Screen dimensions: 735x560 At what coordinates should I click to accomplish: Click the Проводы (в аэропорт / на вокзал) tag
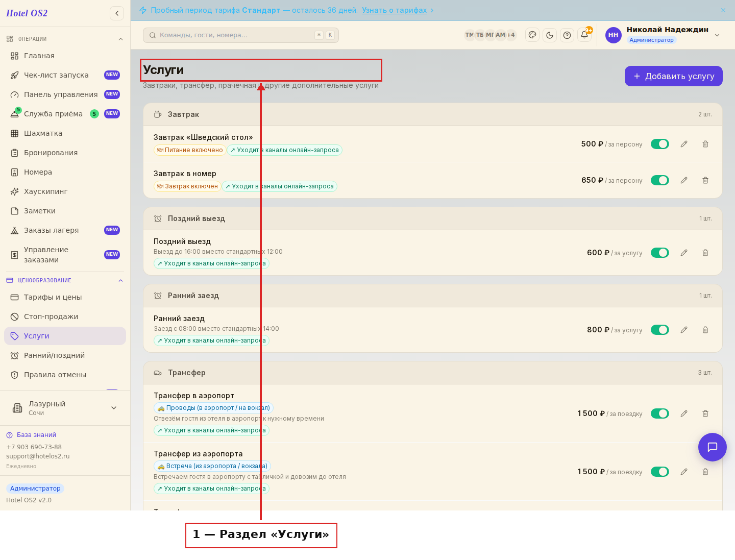[213, 408]
